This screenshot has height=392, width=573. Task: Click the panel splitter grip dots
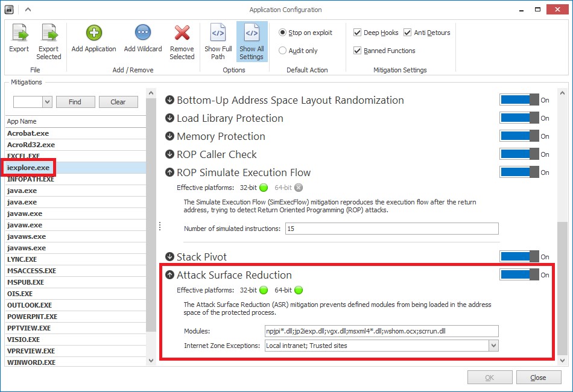point(160,227)
